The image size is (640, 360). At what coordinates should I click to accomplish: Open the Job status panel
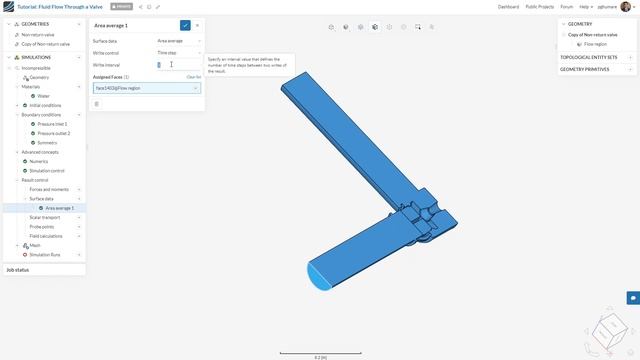click(44, 270)
